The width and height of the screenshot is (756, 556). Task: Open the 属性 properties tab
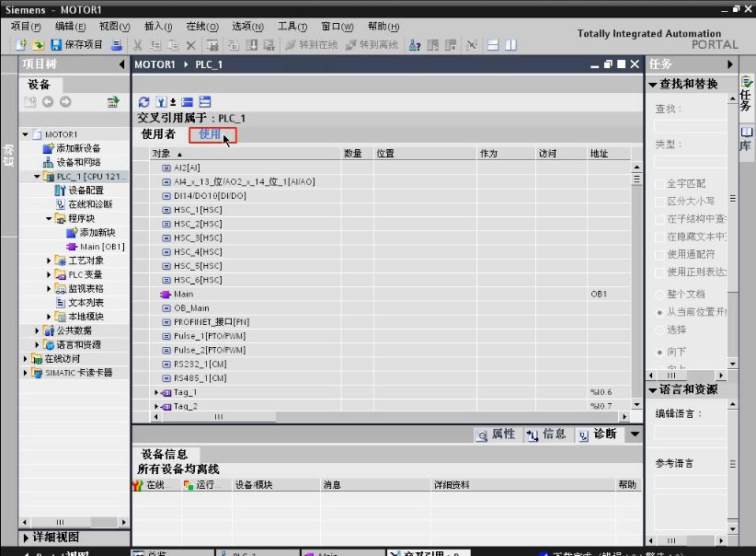click(496, 434)
